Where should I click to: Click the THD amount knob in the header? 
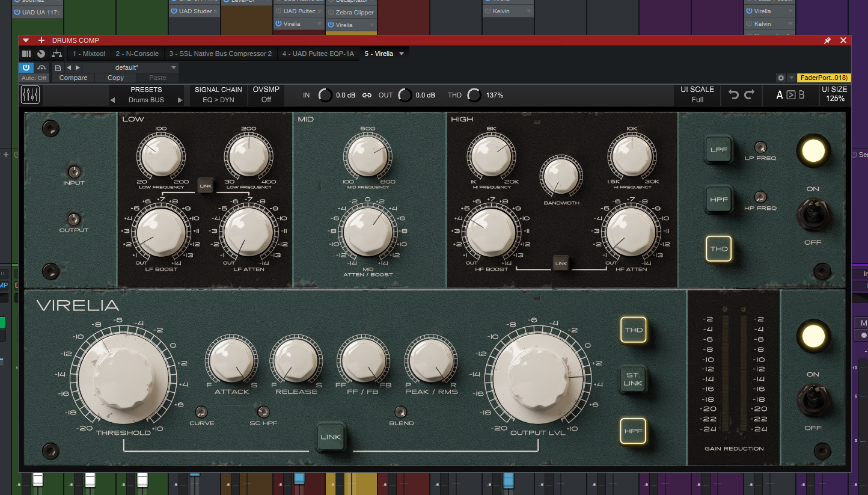(x=475, y=95)
